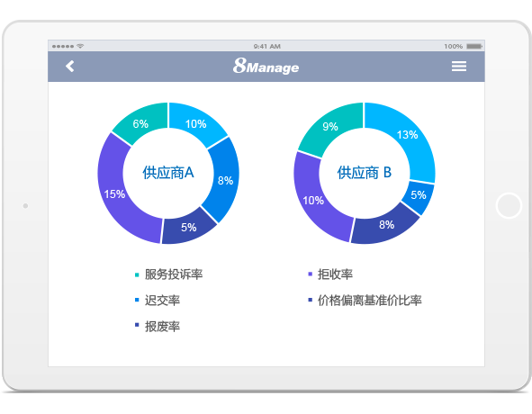532x414 pixels.
Task: Tap the 100% battery percentage text
Action: (454, 46)
